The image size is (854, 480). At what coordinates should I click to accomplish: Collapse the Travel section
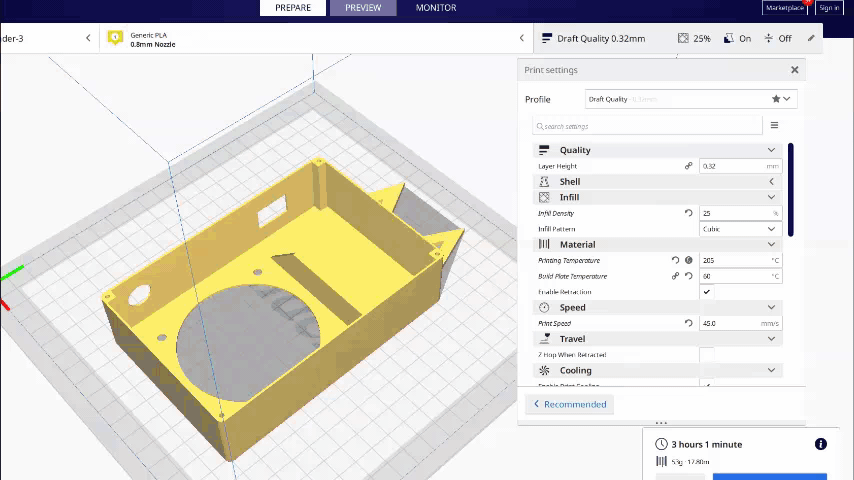(771, 338)
